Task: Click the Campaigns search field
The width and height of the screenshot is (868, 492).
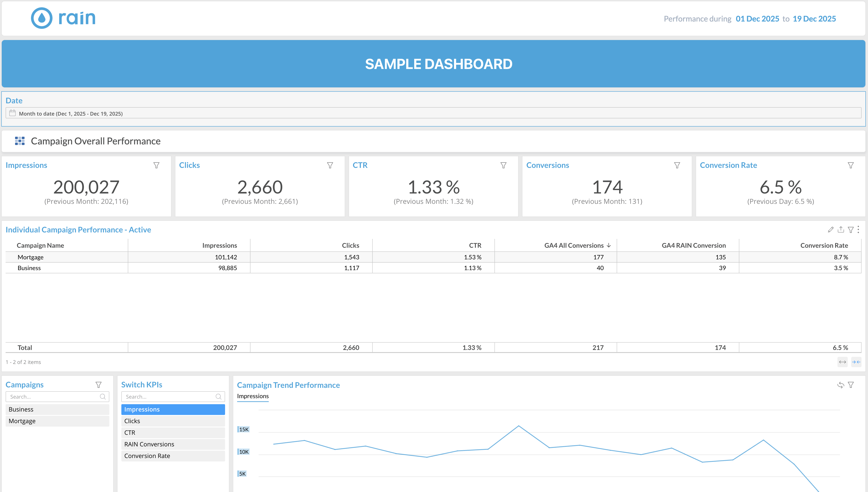Action: (x=54, y=397)
